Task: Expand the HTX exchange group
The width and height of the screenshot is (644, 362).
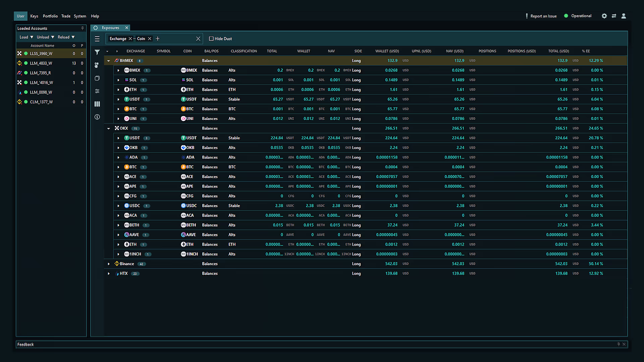Action: point(109,274)
